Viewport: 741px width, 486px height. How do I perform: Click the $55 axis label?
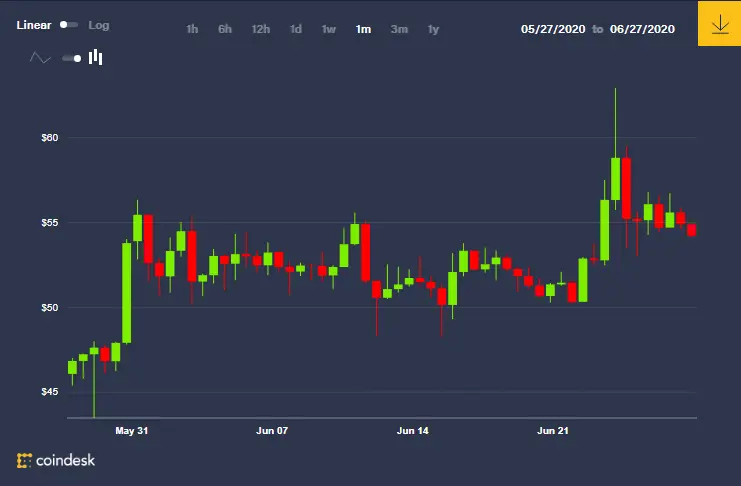click(50, 223)
